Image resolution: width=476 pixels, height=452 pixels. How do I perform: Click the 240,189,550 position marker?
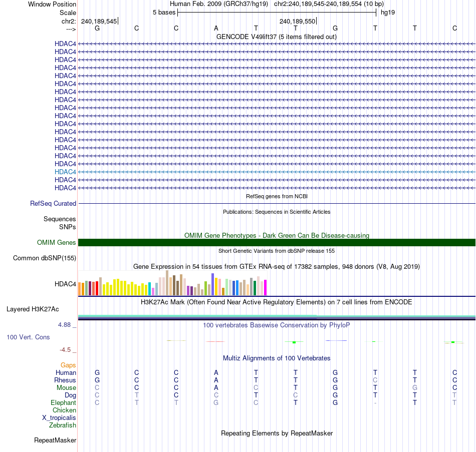point(298,21)
